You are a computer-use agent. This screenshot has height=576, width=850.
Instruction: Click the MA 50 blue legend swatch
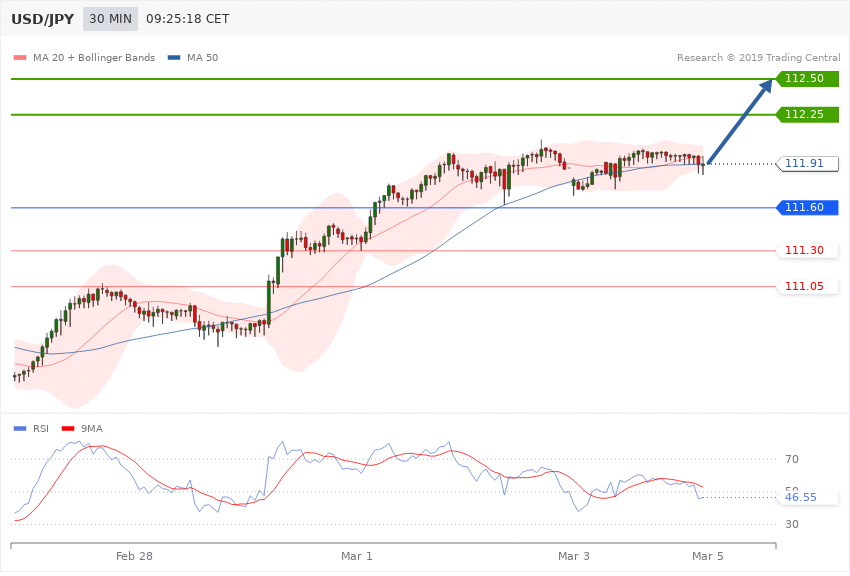point(174,57)
